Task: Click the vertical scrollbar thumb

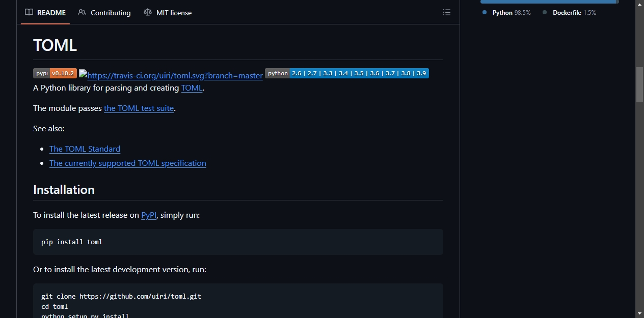Action: pos(639,85)
